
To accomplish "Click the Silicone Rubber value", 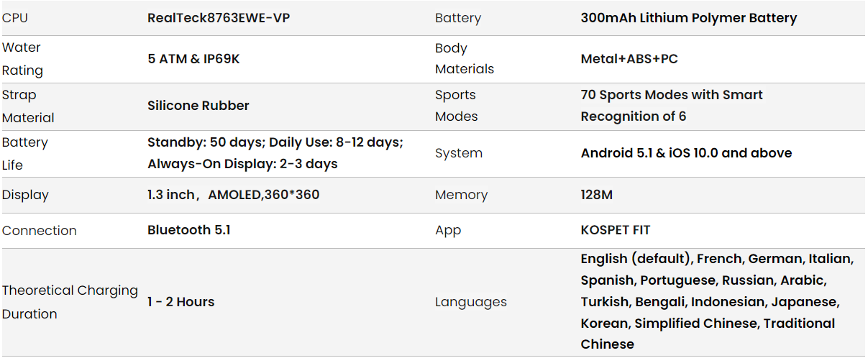I will pyautogui.click(x=198, y=106).
